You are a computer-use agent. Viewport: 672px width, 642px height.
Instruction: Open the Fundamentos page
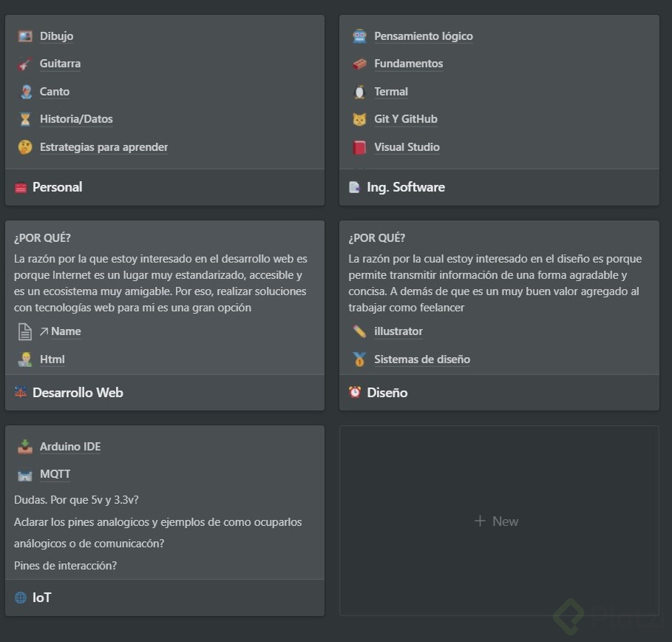(408, 64)
